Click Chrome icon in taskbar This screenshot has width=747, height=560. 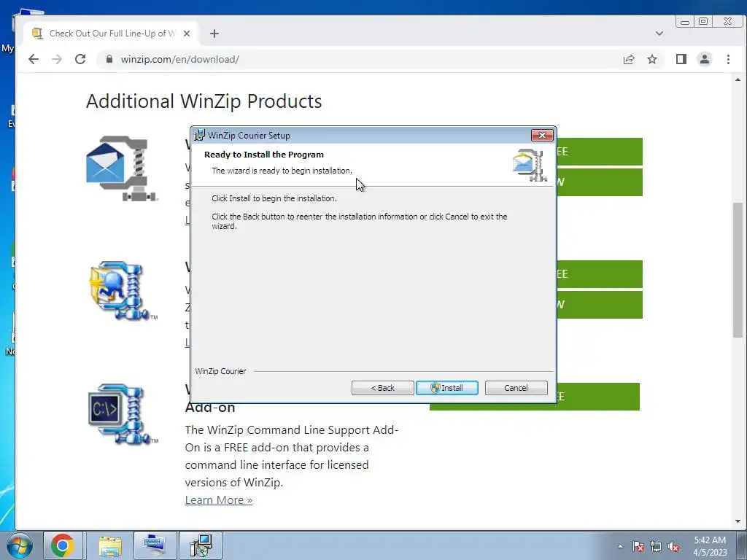click(x=63, y=545)
